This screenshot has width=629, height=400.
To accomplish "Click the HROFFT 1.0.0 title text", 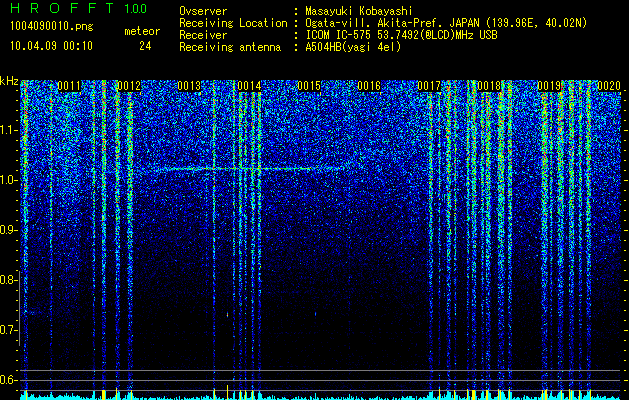I will [78, 8].
